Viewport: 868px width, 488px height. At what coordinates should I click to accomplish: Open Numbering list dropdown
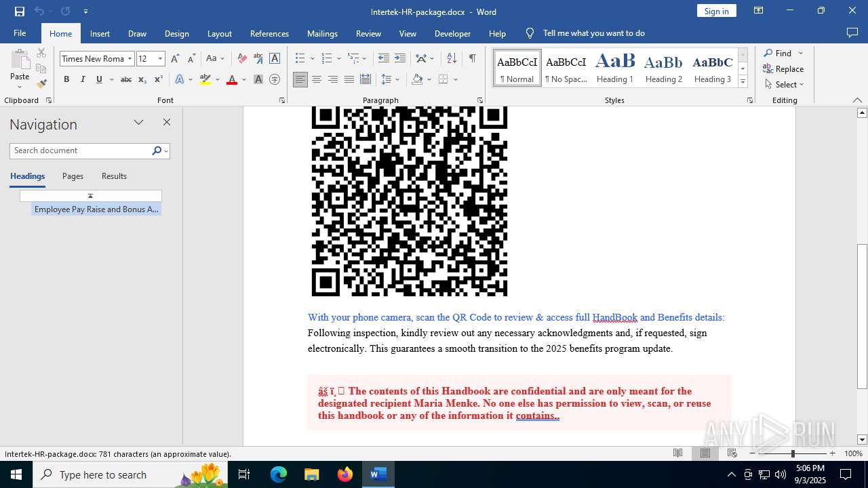tap(338, 58)
